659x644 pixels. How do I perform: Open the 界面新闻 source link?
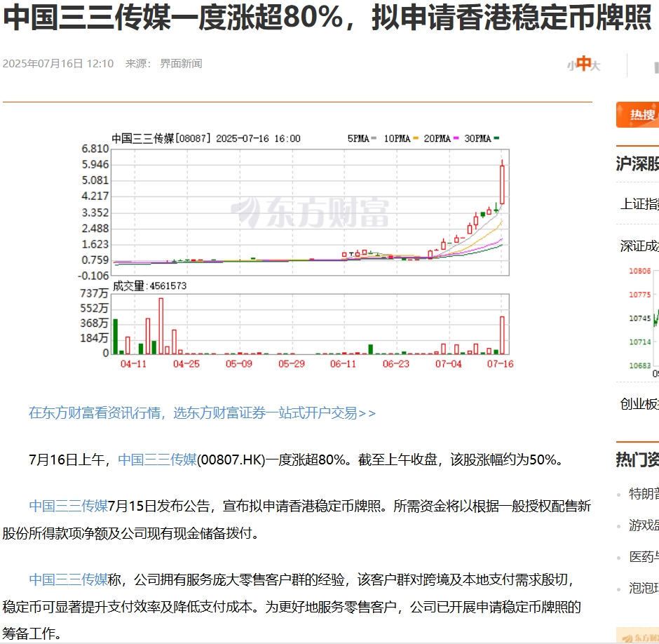pos(181,64)
